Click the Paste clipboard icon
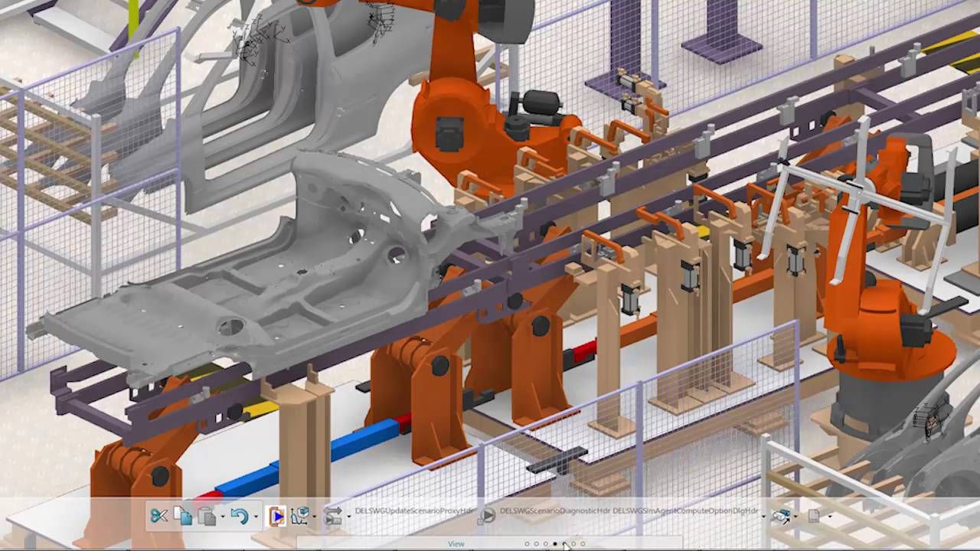980x551 pixels. (207, 516)
